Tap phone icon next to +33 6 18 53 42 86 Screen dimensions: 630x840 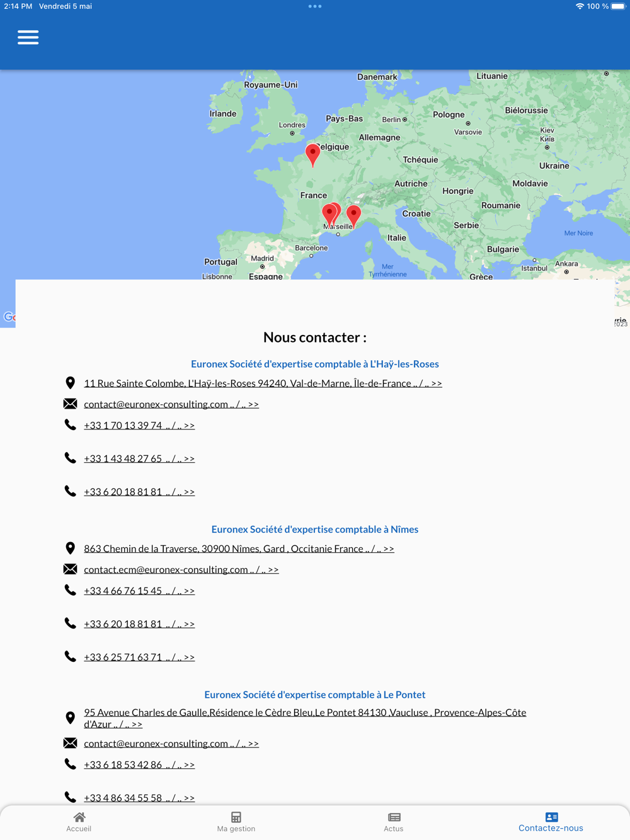tap(71, 764)
